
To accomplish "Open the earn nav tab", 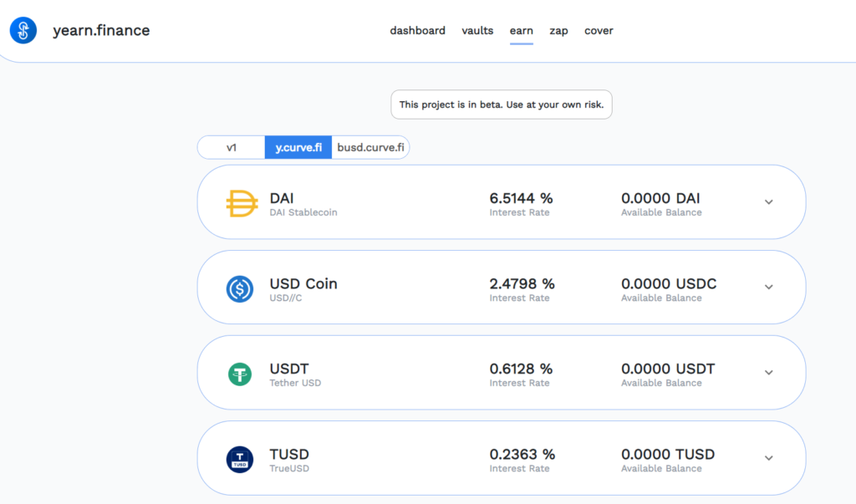I will pyautogui.click(x=522, y=31).
